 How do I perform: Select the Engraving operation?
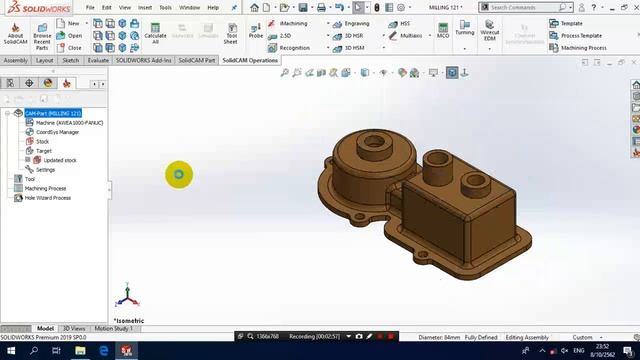351,24
